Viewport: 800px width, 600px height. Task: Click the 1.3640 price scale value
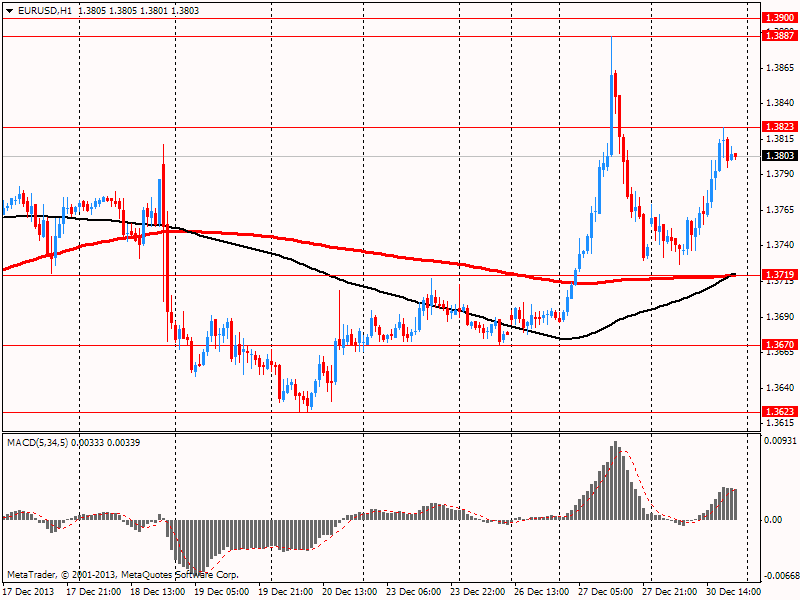(781, 387)
